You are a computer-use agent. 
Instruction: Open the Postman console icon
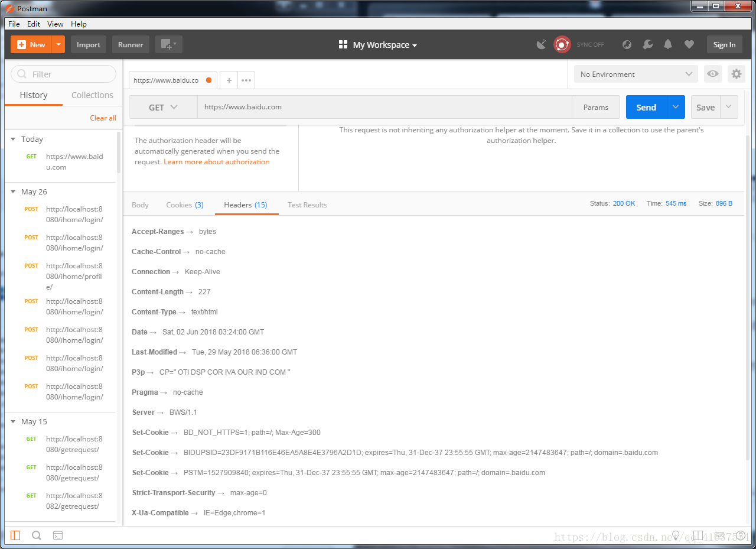tap(58, 535)
